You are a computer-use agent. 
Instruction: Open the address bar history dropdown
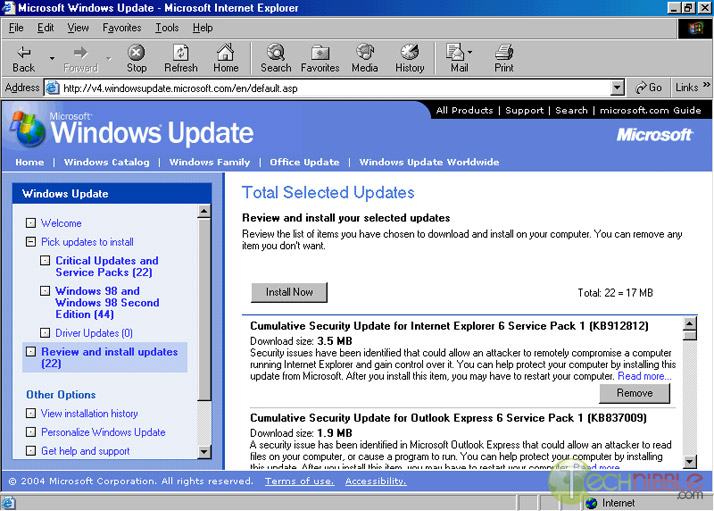pos(617,87)
